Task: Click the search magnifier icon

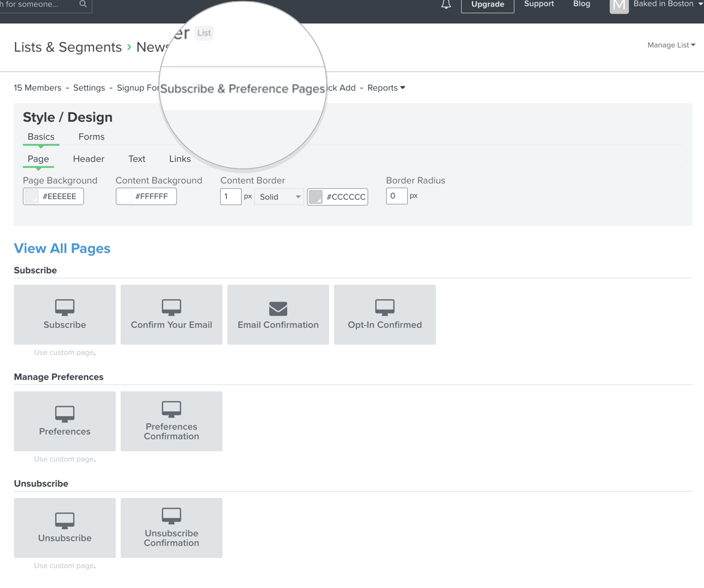Action: (x=83, y=4)
